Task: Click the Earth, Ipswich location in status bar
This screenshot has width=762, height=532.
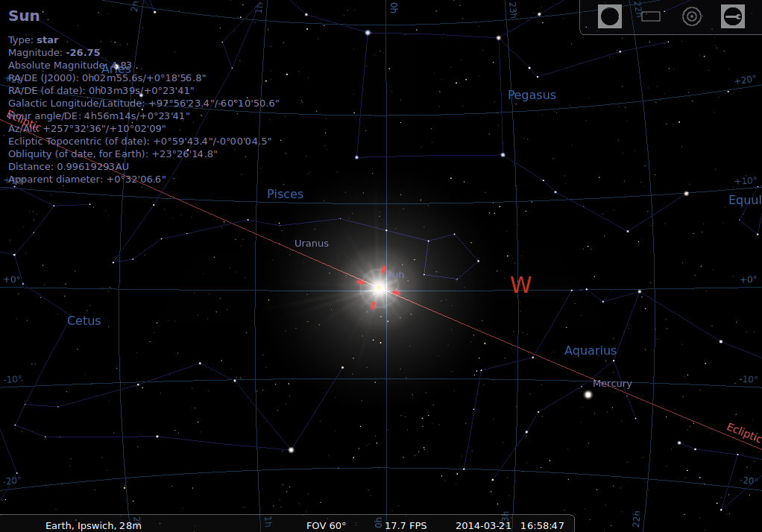Action: pyautogui.click(x=93, y=525)
